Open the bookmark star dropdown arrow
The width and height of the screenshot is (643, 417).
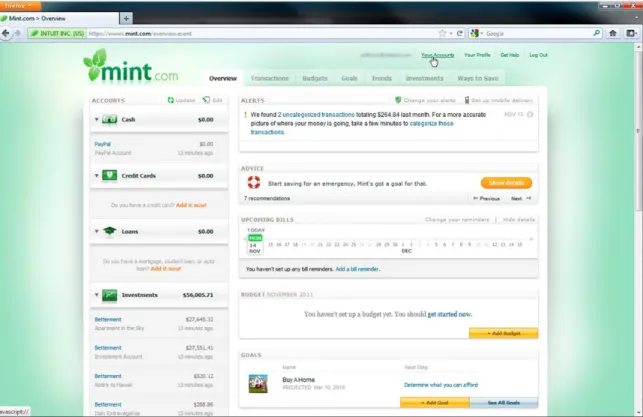tap(451, 34)
